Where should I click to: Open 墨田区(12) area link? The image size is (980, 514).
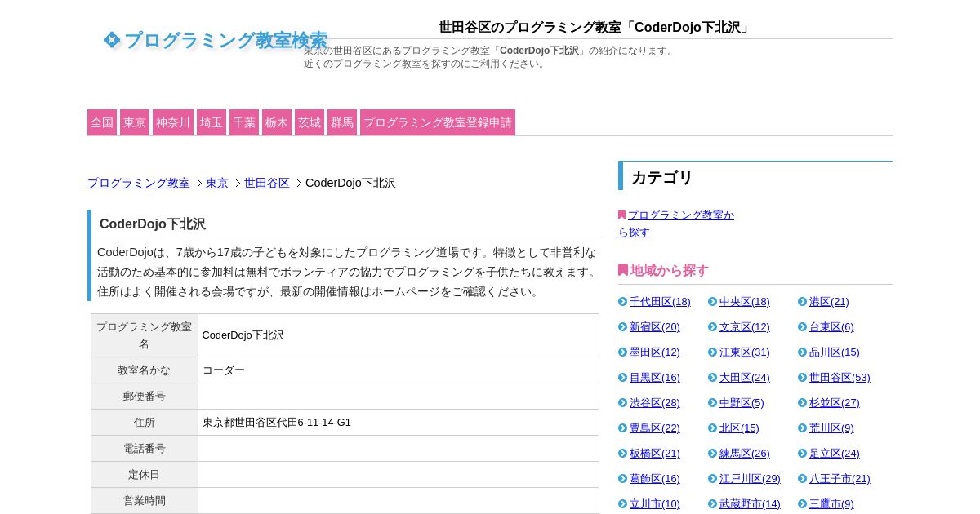[x=655, y=352]
